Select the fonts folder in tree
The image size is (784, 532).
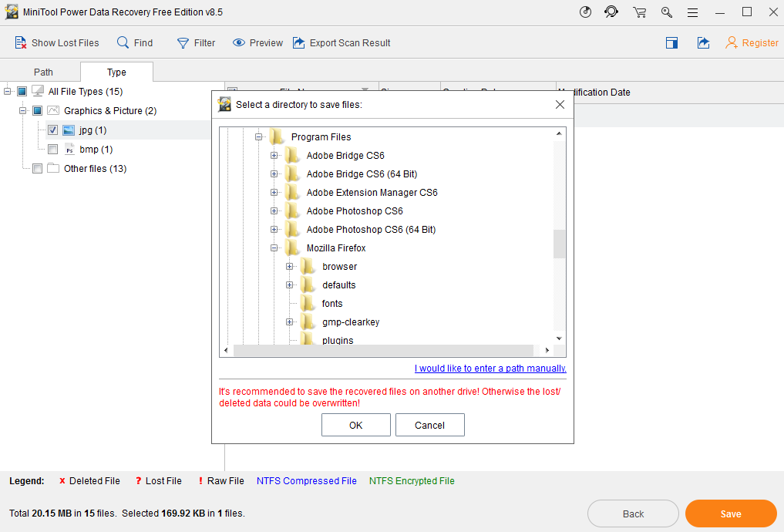point(332,304)
